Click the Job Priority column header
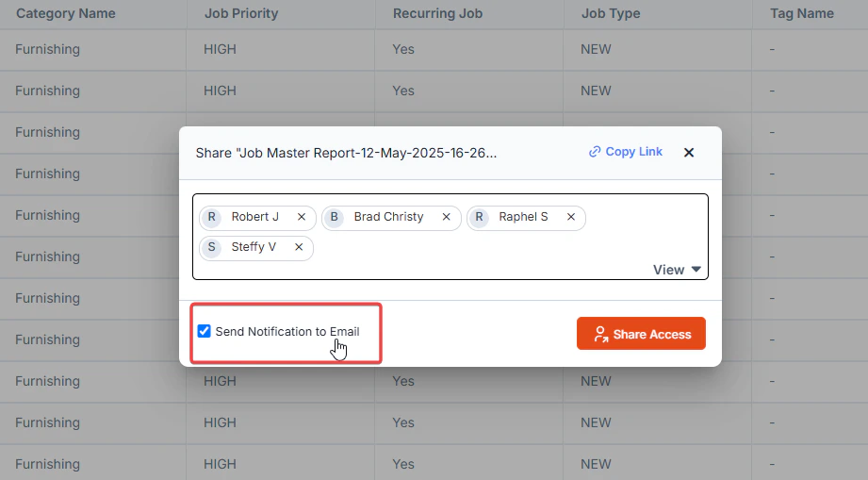The width and height of the screenshot is (868, 480). pos(241,14)
